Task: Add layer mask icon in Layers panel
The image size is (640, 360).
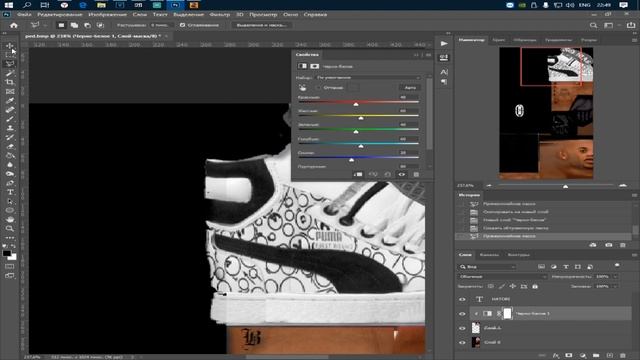Action: click(569, 356)
